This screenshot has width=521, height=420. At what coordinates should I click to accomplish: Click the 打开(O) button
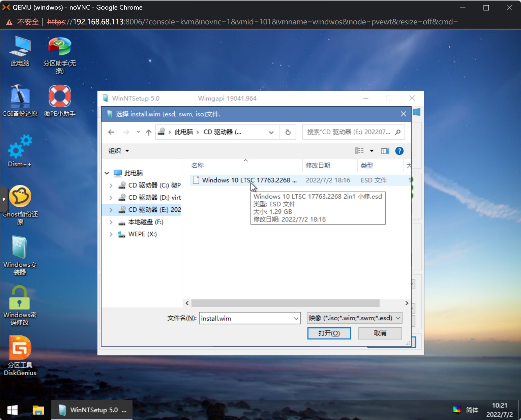pyautogui.click(x=329, y=333)
